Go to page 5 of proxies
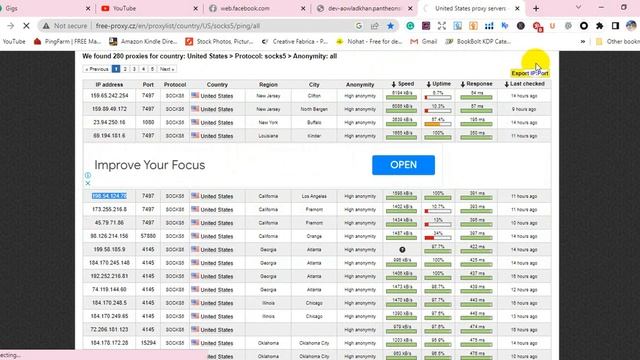The width and height of the screenshot is (640, 360). [152, 69]
